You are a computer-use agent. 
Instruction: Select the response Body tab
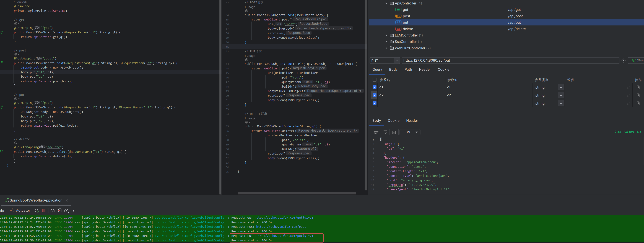tap(376, 121)
